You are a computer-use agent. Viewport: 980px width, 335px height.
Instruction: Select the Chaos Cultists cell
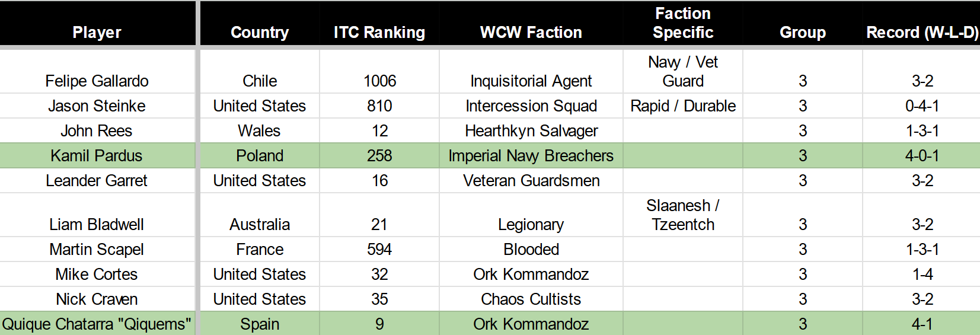(x=531, y=299)
